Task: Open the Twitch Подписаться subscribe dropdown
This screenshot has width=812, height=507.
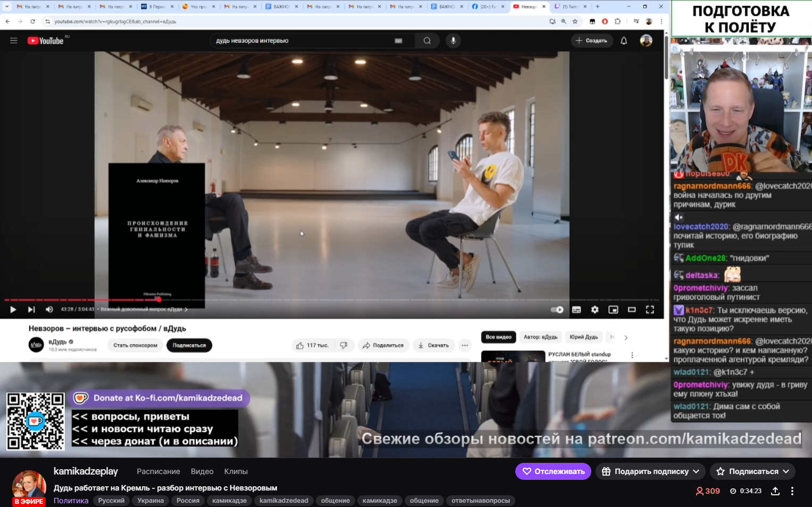Action: point(752,471)
